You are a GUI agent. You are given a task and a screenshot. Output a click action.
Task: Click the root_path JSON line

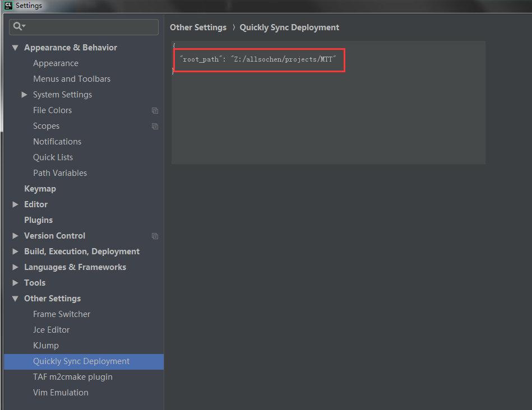[x=258, y=59]
